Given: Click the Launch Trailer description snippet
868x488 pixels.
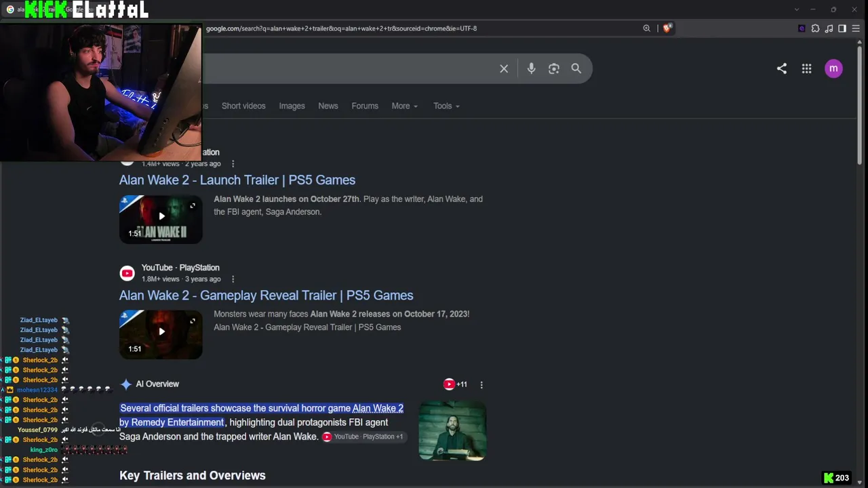Looking at the screenshot, I should click(x=349, y=205).
